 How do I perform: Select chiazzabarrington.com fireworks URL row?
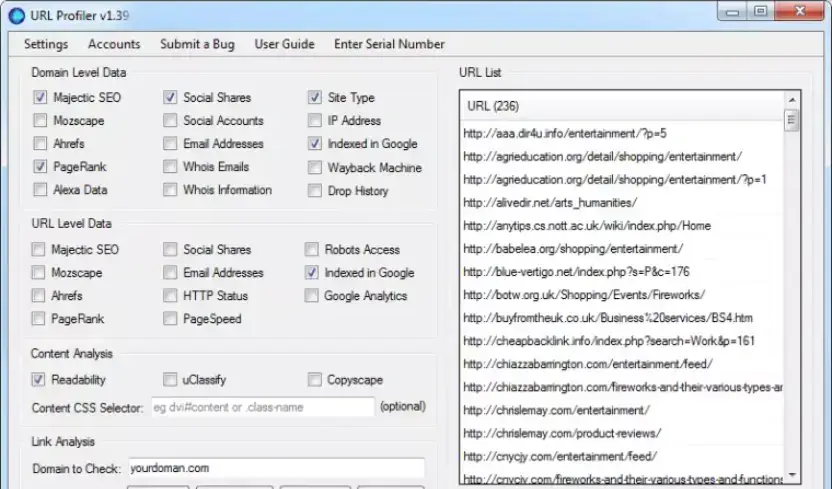pyautogui.click(x=622, y=387)
